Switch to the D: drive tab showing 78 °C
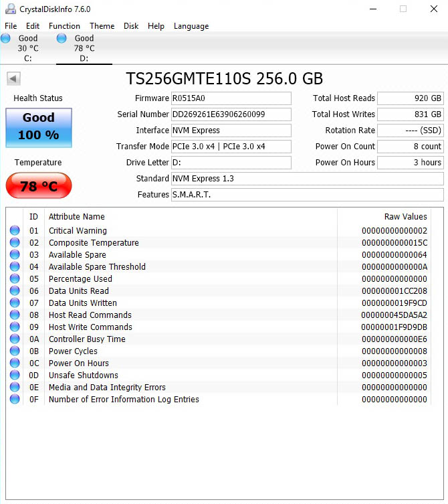 (x=84, y=48)
